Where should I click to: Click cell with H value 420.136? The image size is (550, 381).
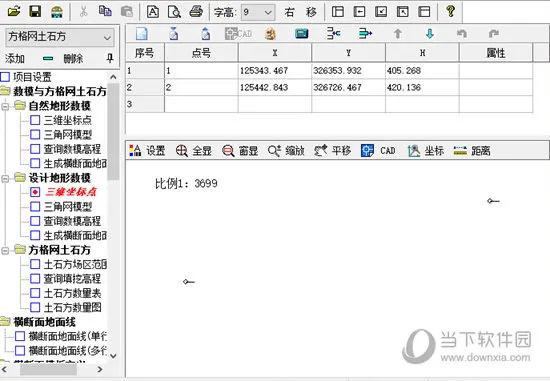[422, 87]
